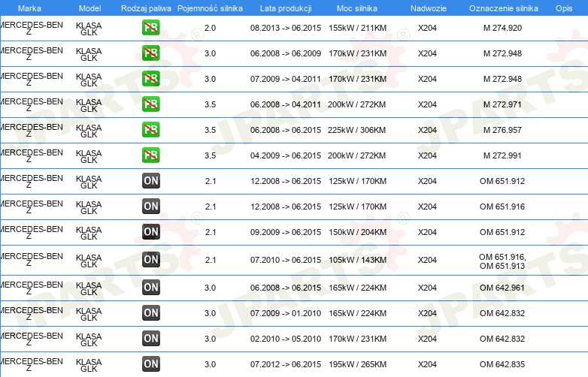Click engine code M 276.957
Viewport: 588px width, 377px height.
502,130
